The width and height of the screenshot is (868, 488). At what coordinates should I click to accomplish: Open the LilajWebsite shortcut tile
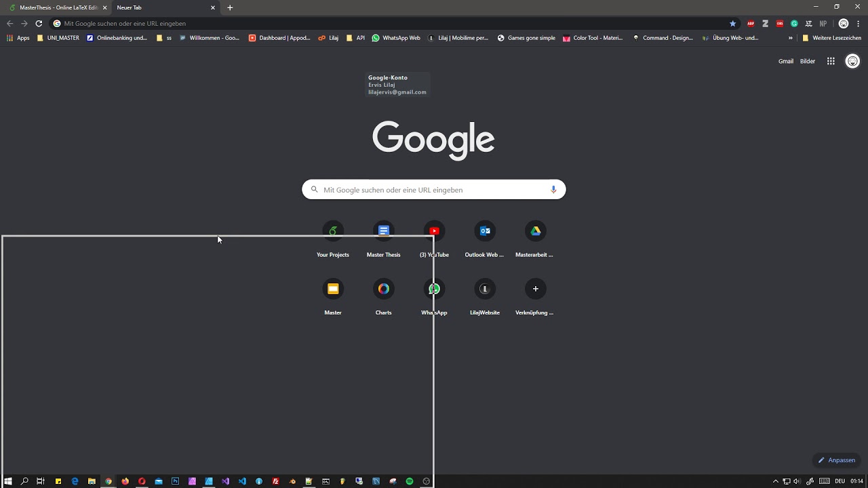(x=485, y=298)
